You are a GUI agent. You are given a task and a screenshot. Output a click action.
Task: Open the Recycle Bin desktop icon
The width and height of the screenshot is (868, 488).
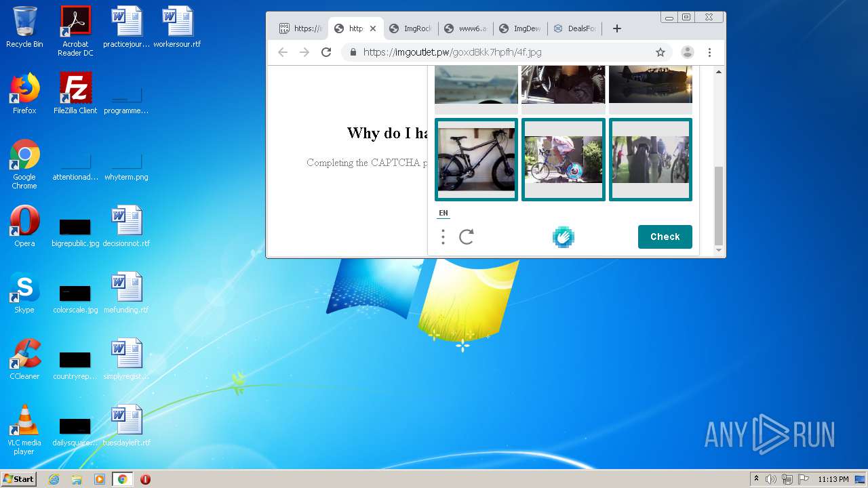tap(24, 27)
